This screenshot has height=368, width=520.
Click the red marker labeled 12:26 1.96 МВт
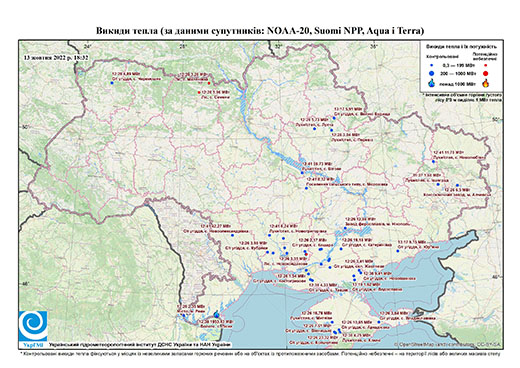[199, 92]
